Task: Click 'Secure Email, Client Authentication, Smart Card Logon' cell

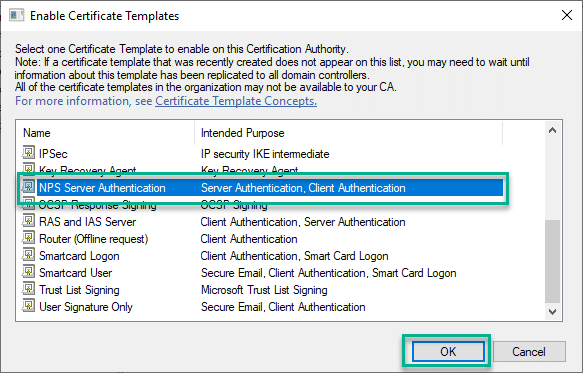Action: coord(329,273)
